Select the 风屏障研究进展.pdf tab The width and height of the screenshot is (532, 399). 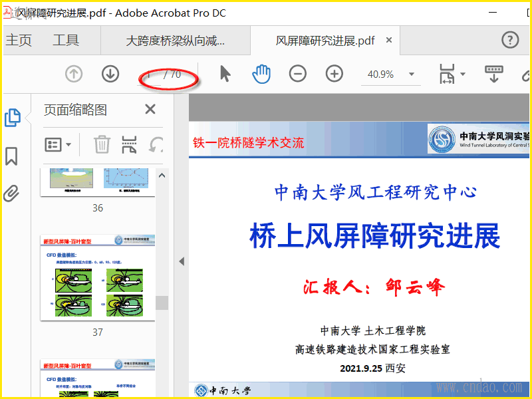[325, 41]
